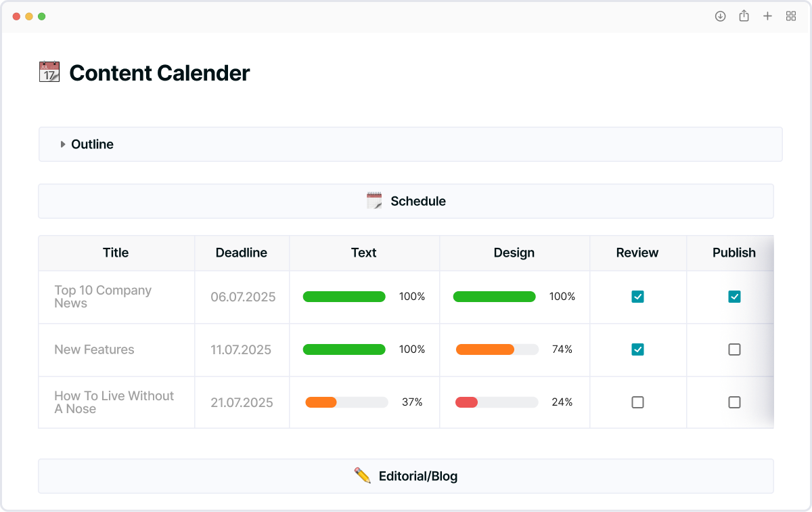Viewport: 812px width, 512px height.
Task: Click the Design column header
Action: point(514,253)
